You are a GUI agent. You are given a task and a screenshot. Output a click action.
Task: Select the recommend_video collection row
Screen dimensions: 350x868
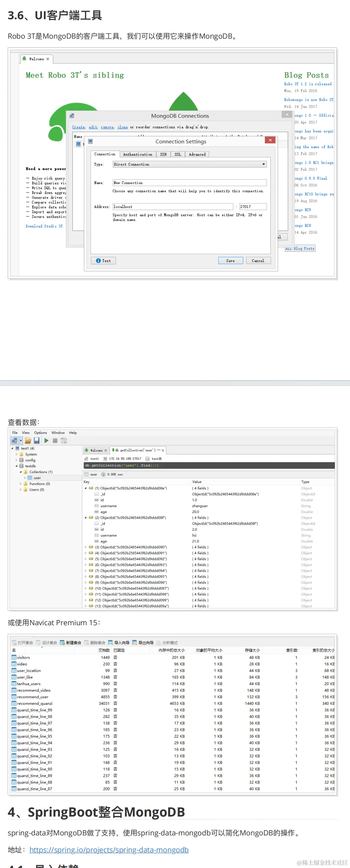(x=173, y=690)
